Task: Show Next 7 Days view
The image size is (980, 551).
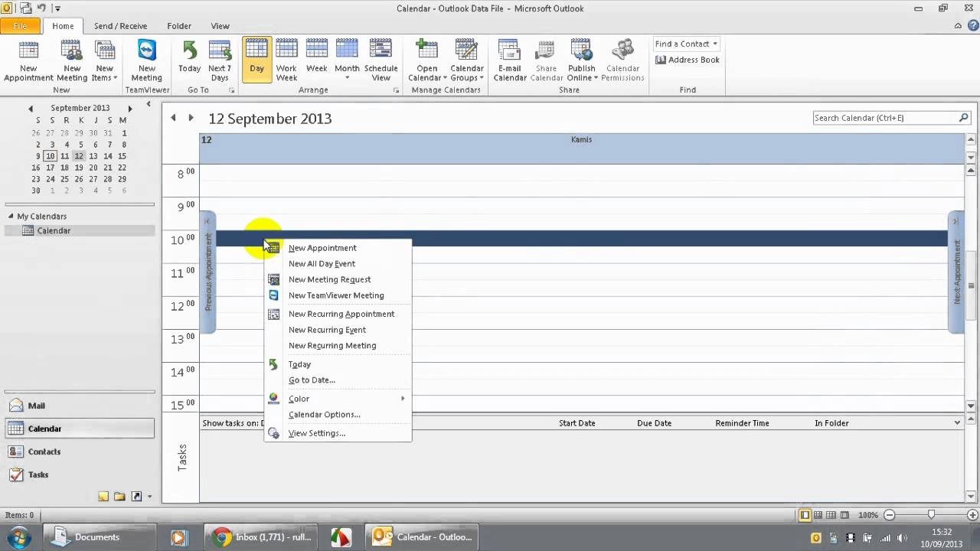Action: point(220,61)
